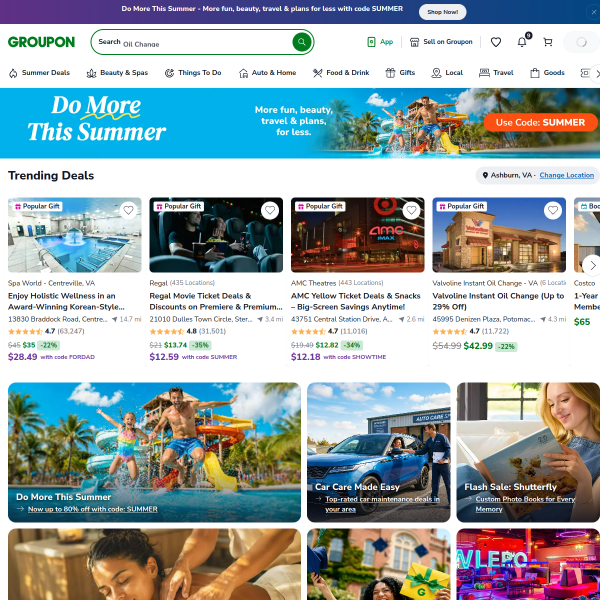
Task: Favorite the AMC Theatres deal
Action: click(411, 210)
